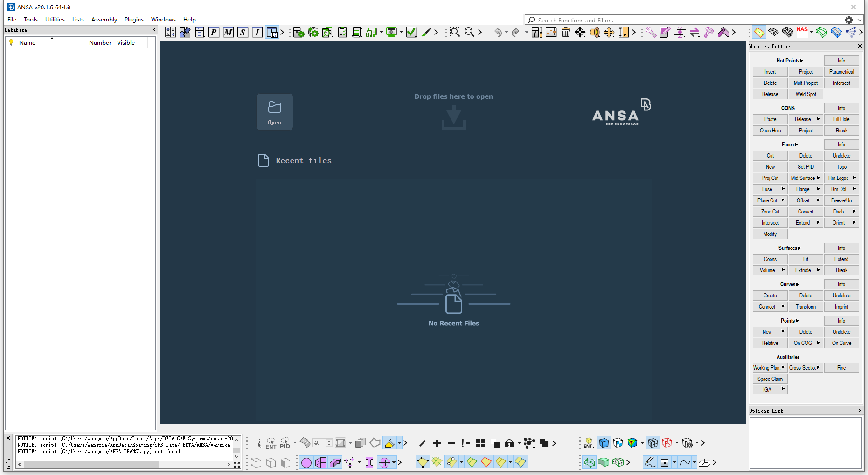Click the pink I-beam section icon
Image resolution: width=868 pixels, height=475 pixels.
[x=369, y=462]
